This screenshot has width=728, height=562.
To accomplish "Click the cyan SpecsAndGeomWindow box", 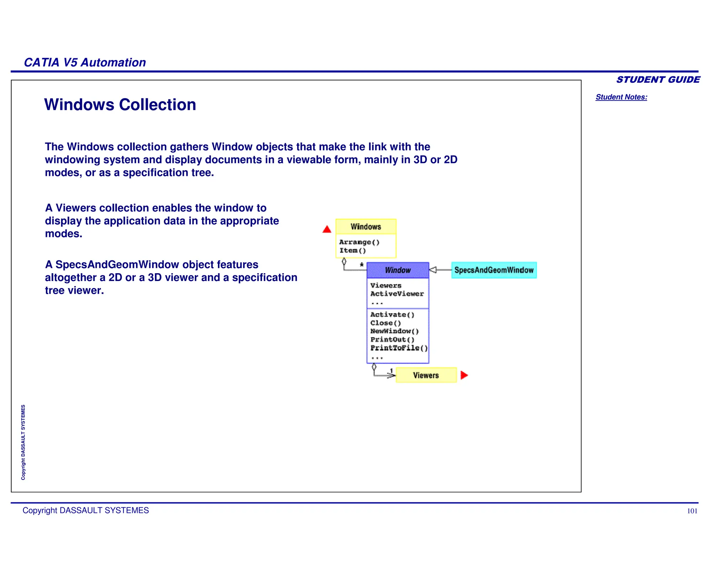I will click(x=494, y=270).
